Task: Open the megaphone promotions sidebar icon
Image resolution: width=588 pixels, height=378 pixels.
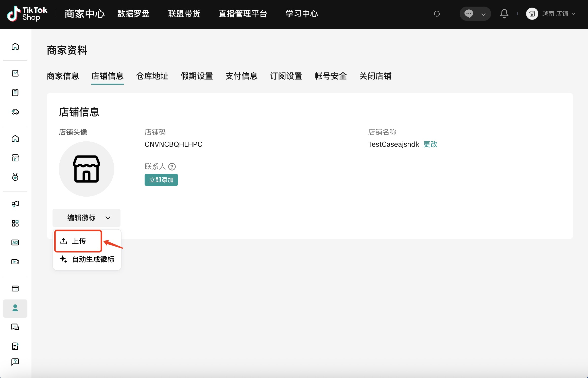Action: click(15, 204)
